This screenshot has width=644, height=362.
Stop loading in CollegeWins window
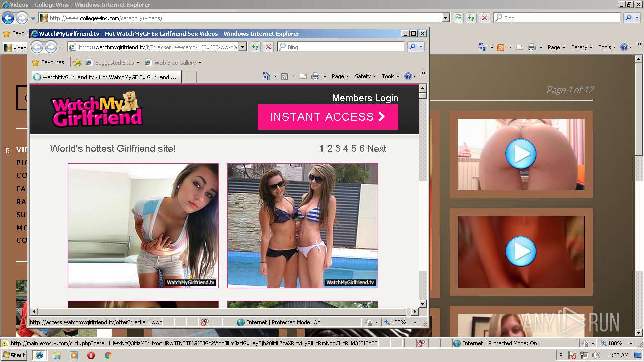pos(485,18)
